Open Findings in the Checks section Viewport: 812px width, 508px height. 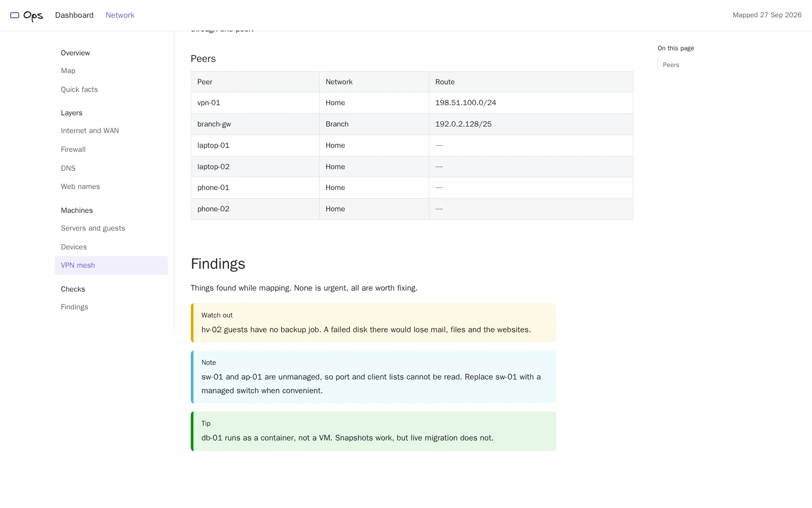[x=75, y=307]
